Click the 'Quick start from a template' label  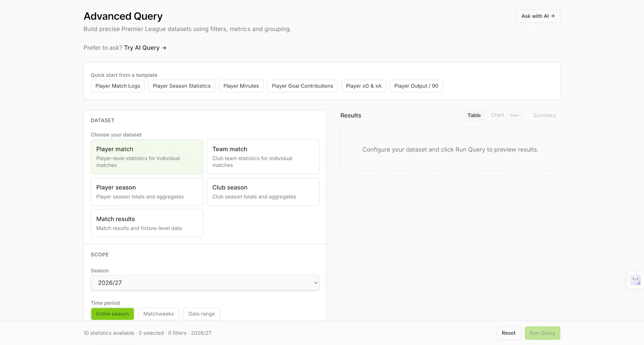tap(124, 75)
